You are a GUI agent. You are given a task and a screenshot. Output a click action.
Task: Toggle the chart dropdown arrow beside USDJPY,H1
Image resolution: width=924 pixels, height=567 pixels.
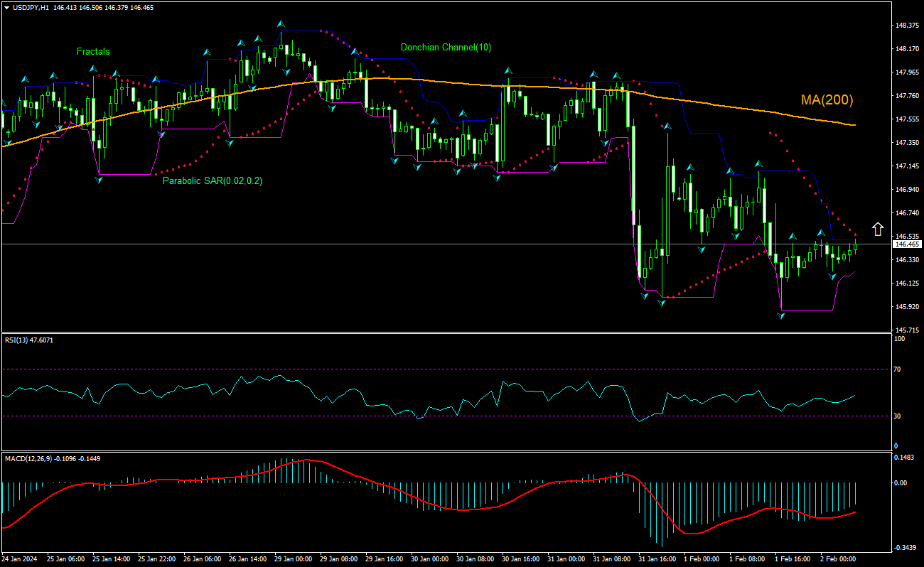[7, 6]
